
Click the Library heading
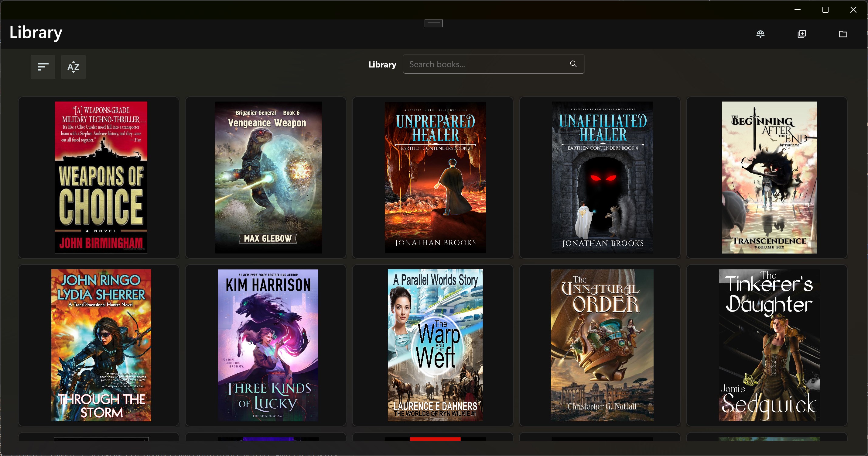(35, 33)
